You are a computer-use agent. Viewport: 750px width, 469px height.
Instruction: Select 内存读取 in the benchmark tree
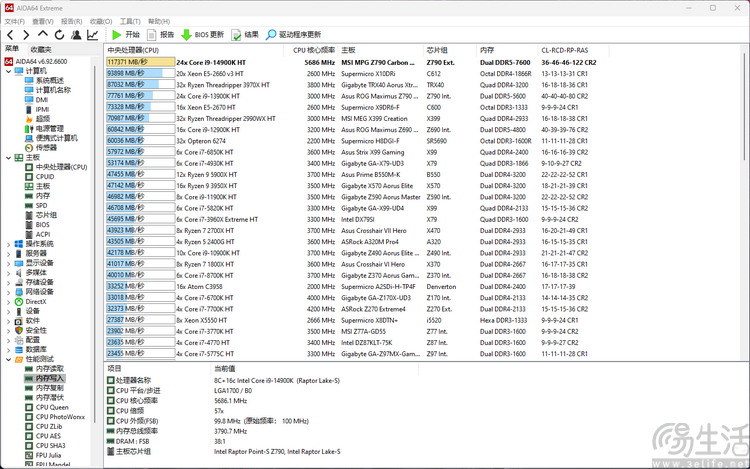[50, 369]
